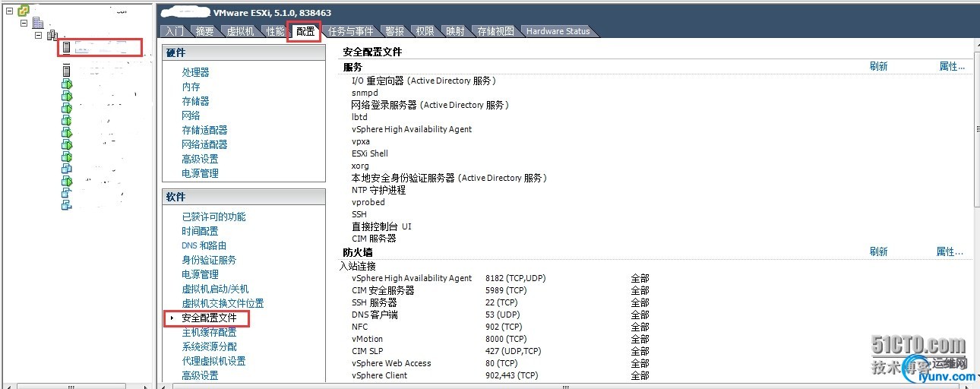980x389 pixels.
Task: Click the vSphere Web Access firewall entry
Action: click(x=391, y=363)
